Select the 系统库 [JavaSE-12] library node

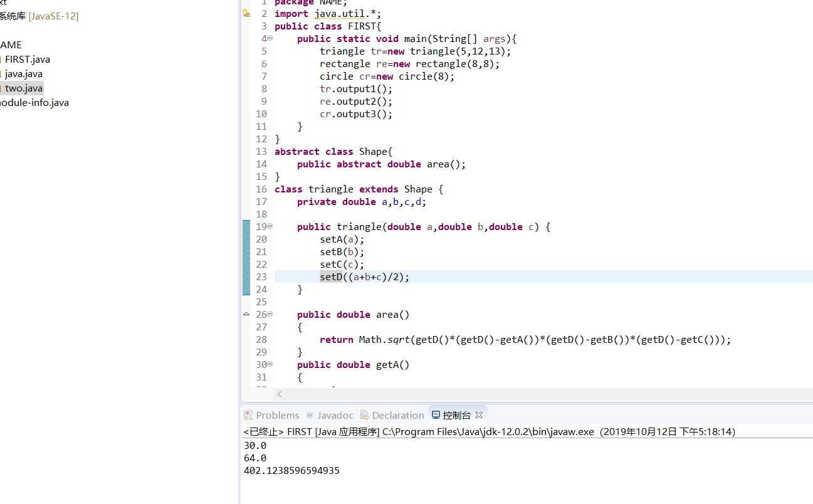39,16
